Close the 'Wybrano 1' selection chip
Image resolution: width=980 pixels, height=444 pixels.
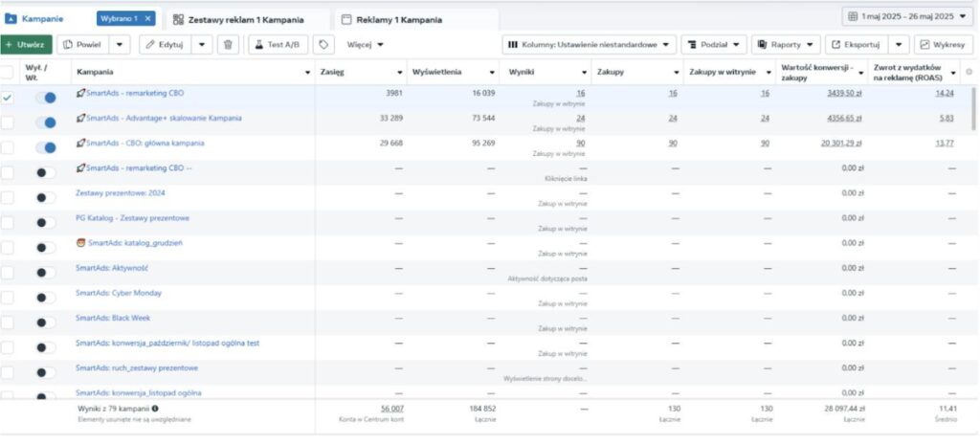pyautogui.click(x=147, y=18)
